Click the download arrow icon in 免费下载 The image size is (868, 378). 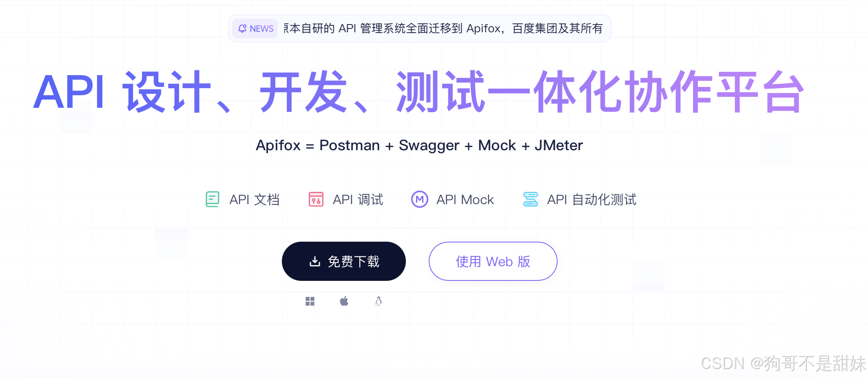(315, 261)
